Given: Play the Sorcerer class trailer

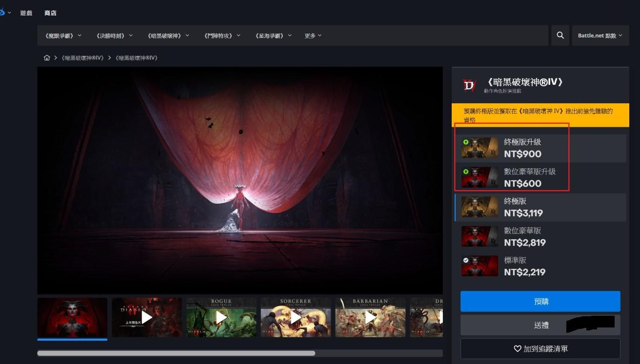Looking at the screenshot, I should pos(296,317).
